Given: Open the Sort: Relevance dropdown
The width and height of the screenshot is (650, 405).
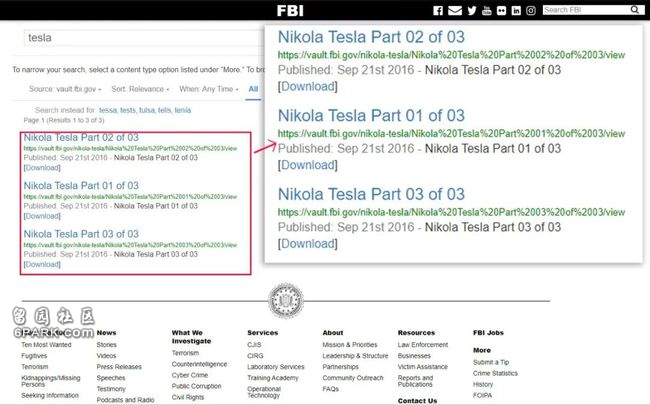Looking at the screenshot, I should (140, 89).
